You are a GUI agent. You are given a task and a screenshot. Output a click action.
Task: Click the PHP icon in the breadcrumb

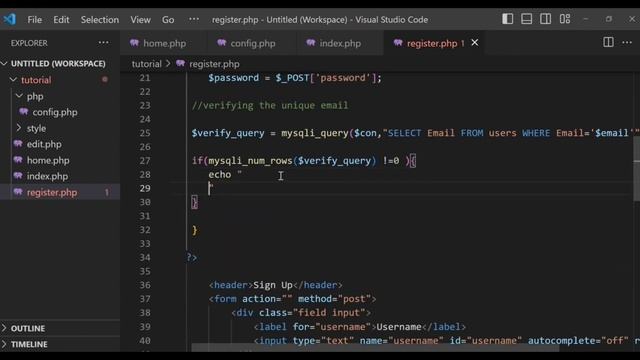click(180, 63)
